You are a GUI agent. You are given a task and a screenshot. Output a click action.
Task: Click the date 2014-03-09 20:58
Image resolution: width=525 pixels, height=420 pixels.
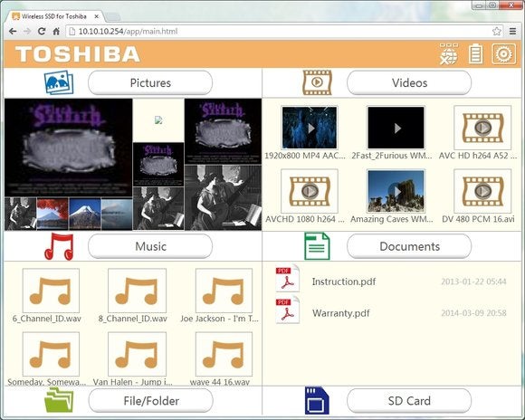pyautogui.click(x=473, y=313)
